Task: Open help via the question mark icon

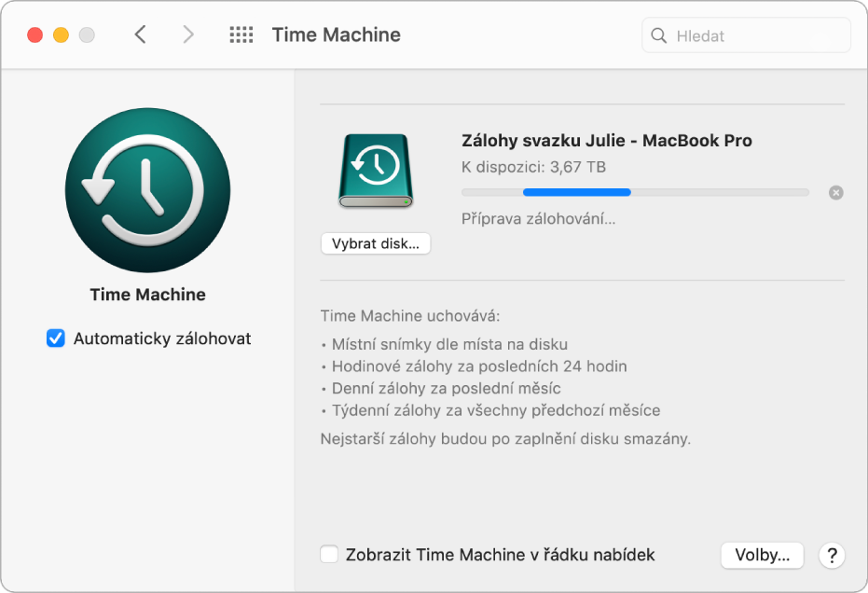Action: [832, 555]
